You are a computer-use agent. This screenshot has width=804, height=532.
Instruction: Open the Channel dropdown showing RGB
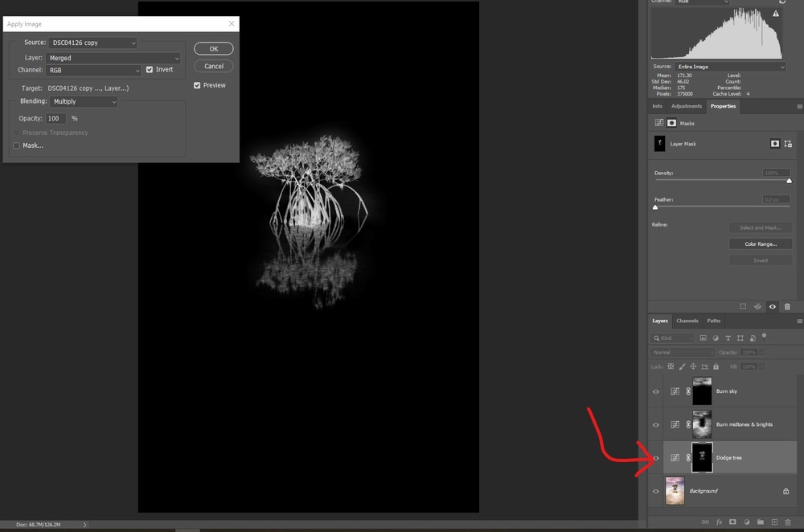tap(93, 70)
